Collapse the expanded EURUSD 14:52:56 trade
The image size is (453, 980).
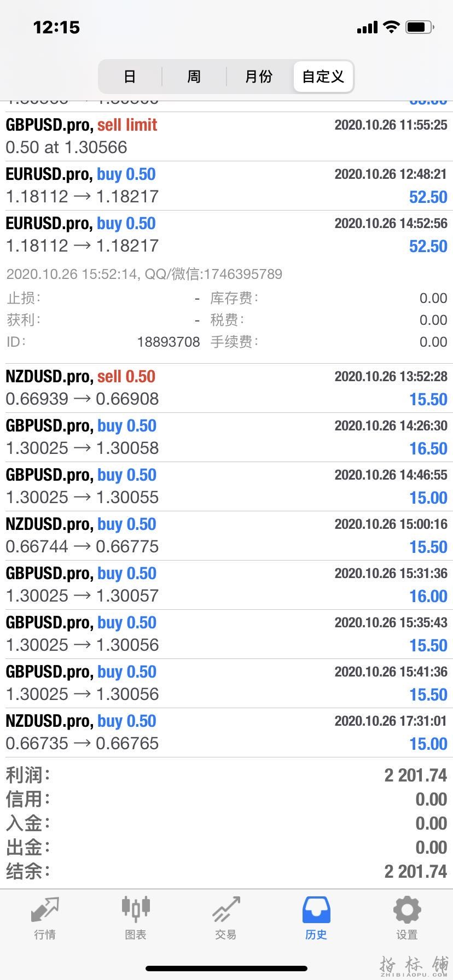click(226, 235)
